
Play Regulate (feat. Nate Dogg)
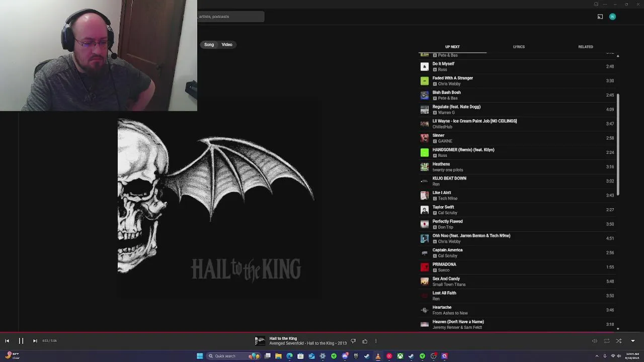coord(517,110)
